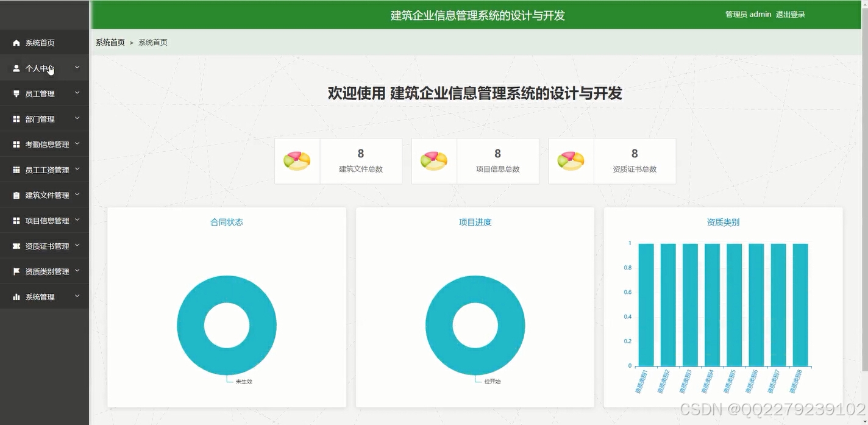Expand the 员工工资管理 section
This screenshot has width=868, height=425.
pos(77,169)
